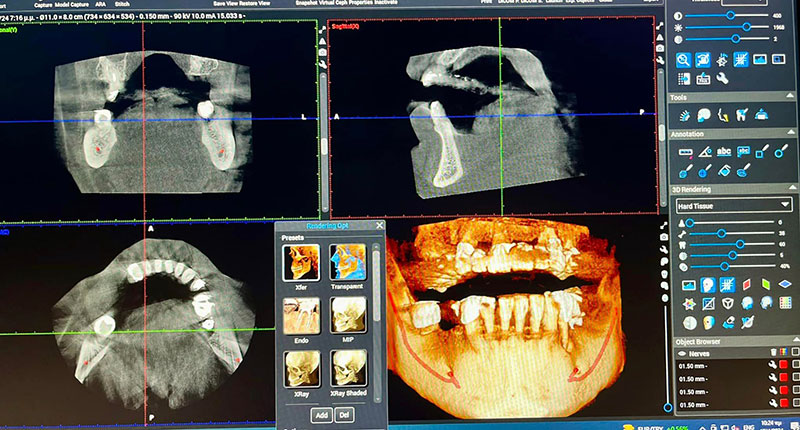Image resolution: width=800 pixels, height=430 pixels.
Task: Click the wrench icon in sagittal view toolbar
Action: [660, 60]
